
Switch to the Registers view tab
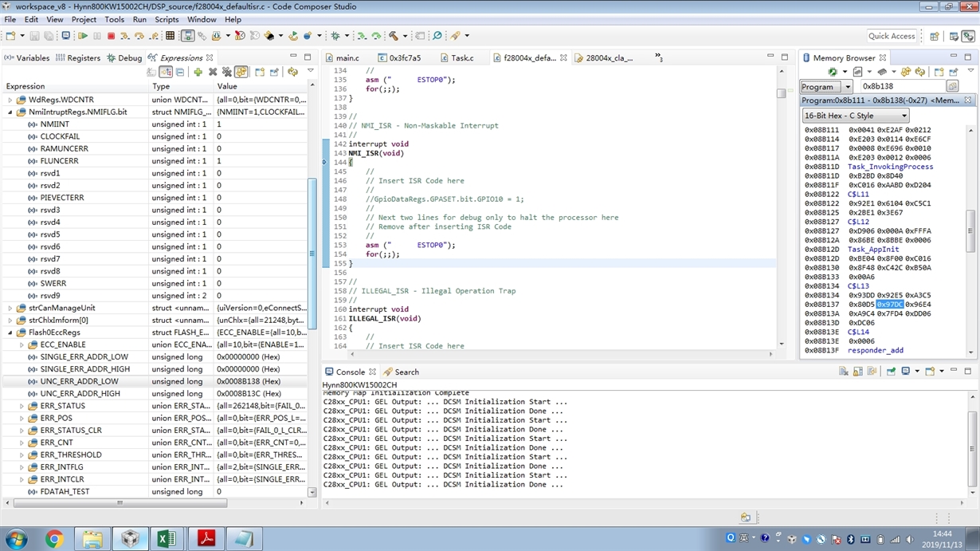(83, 58)
